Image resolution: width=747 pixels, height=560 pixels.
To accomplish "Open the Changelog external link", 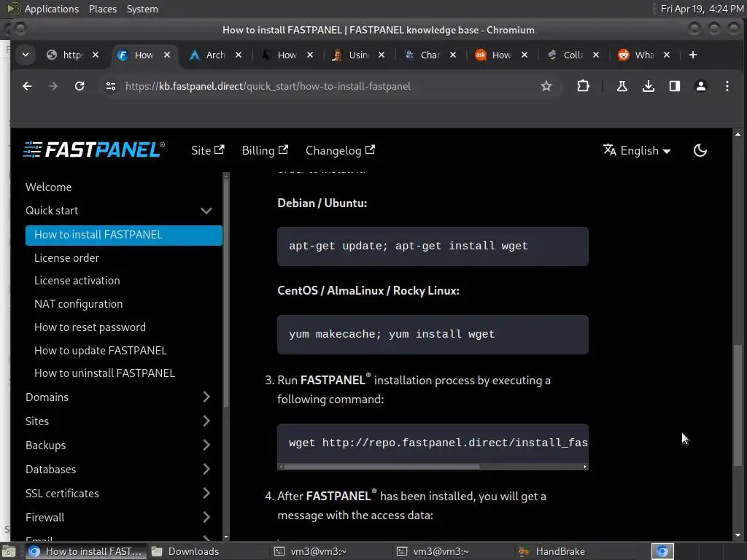I will (x=340, y=150).
